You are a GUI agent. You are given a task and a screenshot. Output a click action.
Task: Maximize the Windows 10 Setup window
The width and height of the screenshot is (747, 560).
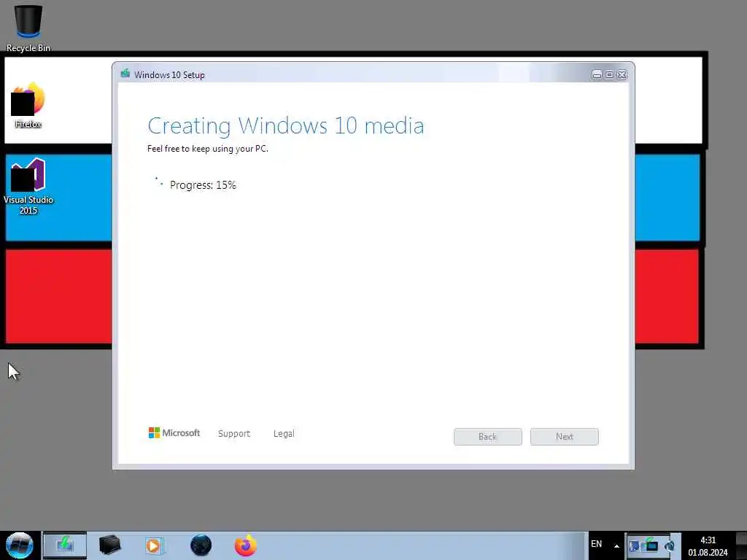(x=609, y=74)
